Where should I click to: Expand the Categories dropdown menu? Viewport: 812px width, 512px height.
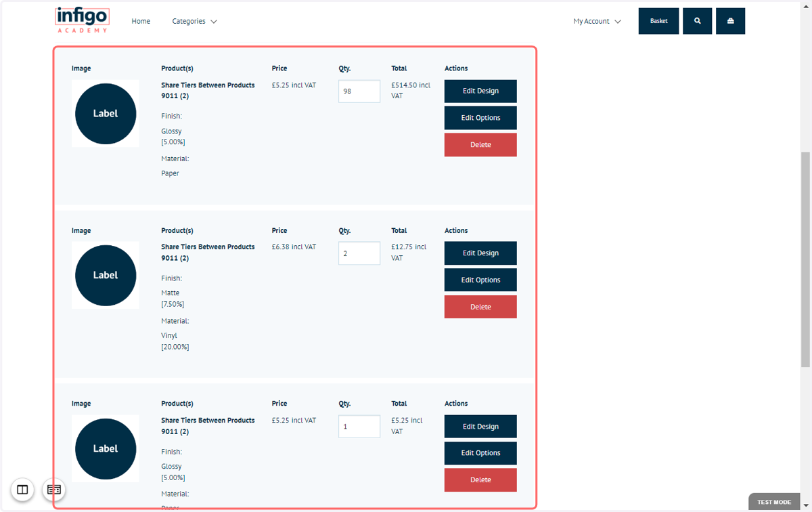[x=194, y=21]
